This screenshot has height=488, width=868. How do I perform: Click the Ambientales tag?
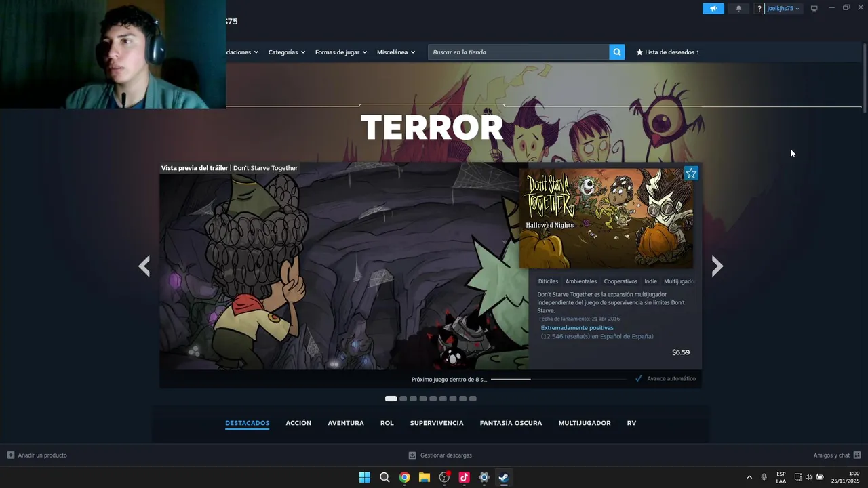581,281
